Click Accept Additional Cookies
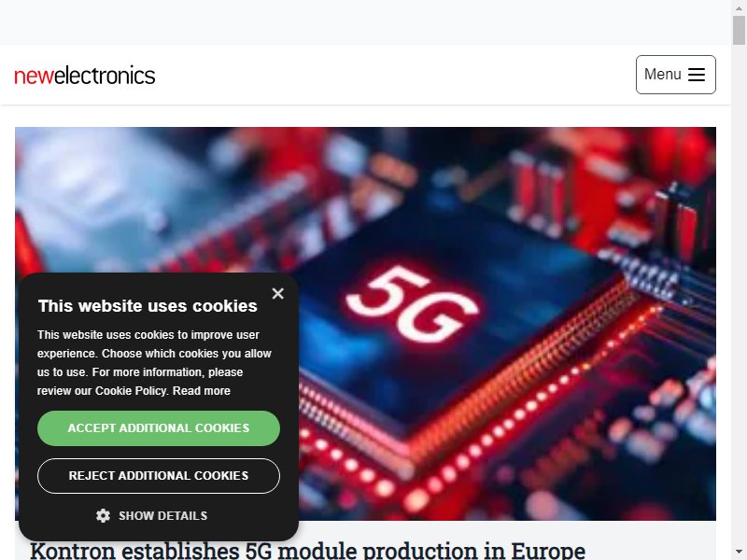The height and width of the screenshot is (560, 747). click(159, 428)
